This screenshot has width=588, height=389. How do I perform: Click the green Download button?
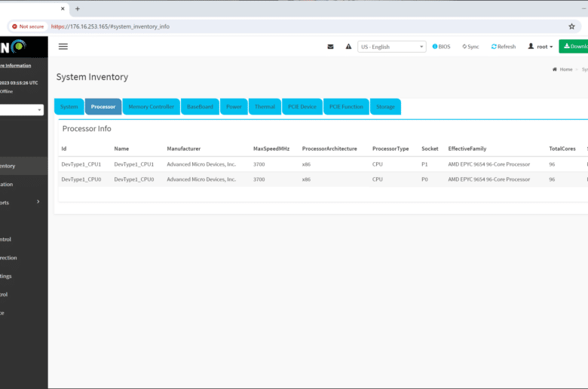tap(574, 46)
